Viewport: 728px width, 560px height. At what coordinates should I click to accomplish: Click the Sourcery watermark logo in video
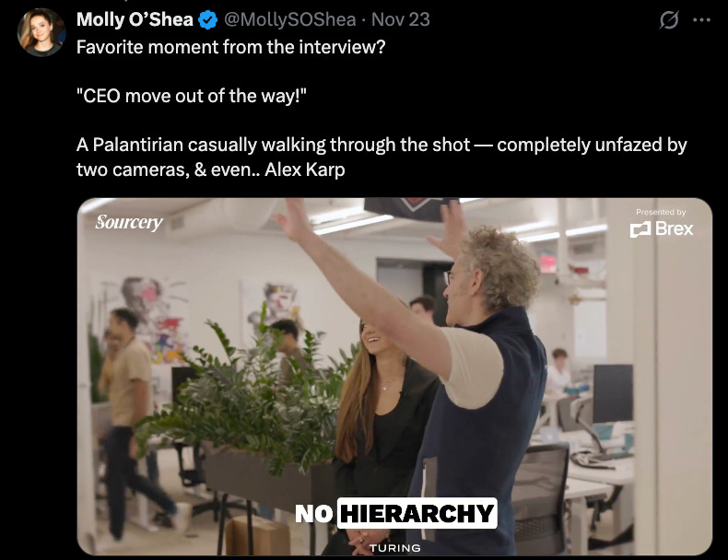pos(129,222)
